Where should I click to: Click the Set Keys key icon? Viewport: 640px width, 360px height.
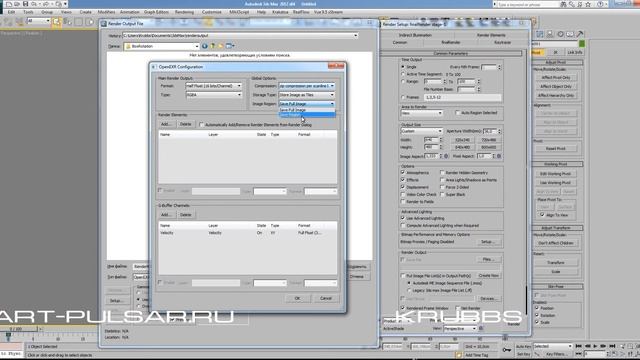[x=507, y=350]
